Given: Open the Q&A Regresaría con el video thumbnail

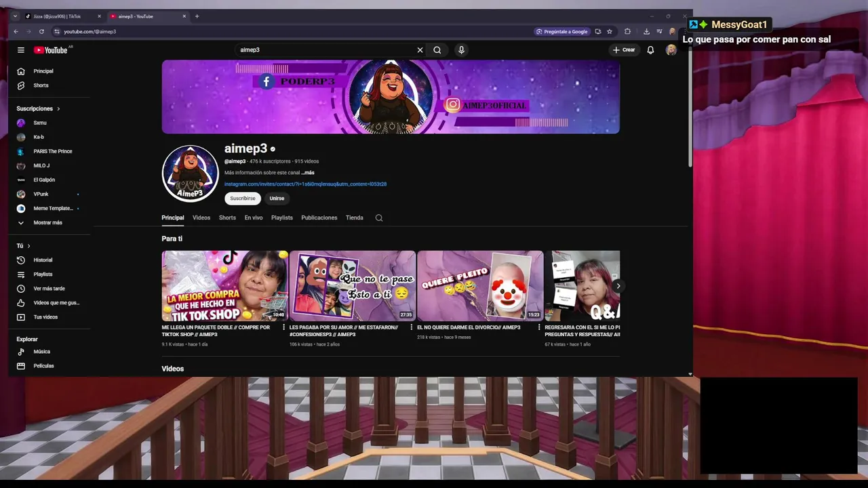Looking at the screenshot, I should tap(583, 286).
